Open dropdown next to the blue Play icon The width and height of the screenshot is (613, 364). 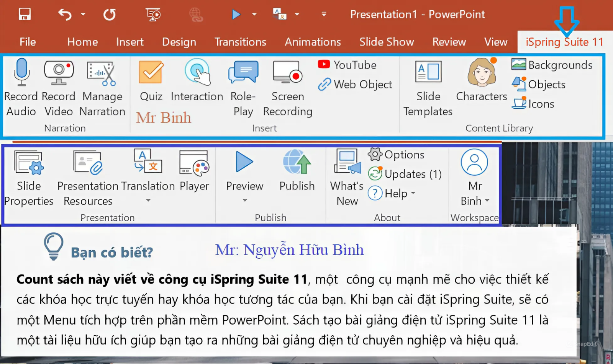pyautogui.click(x=254, y=15)
